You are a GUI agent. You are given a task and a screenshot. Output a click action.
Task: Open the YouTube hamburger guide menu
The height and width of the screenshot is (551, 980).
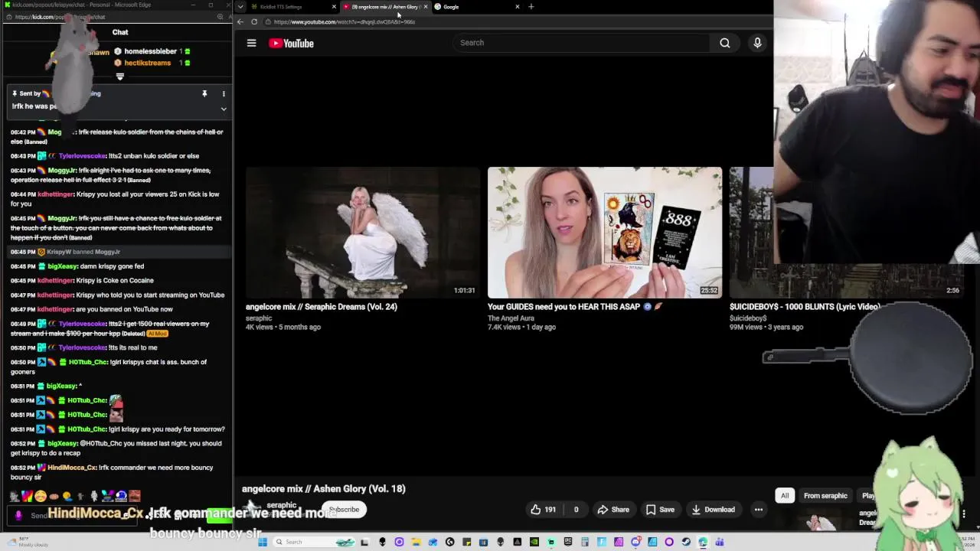[251, 43]
